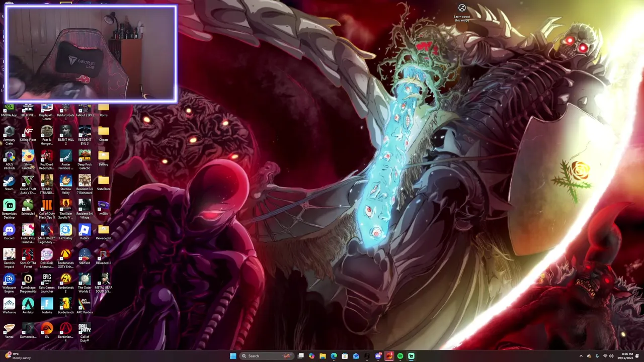The image size is (644, 362).
Task: Open the Reloaded-II yellow folder
Action: pos(104,233)
